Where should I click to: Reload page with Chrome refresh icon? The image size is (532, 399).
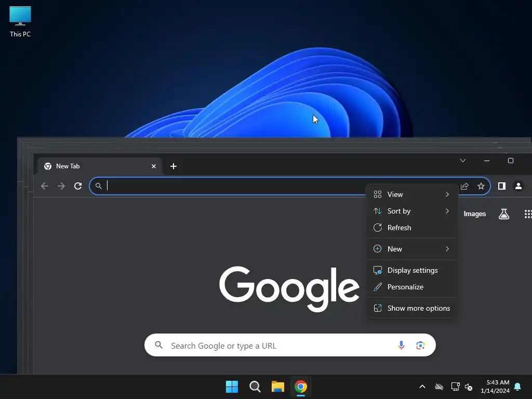(78, 186)
